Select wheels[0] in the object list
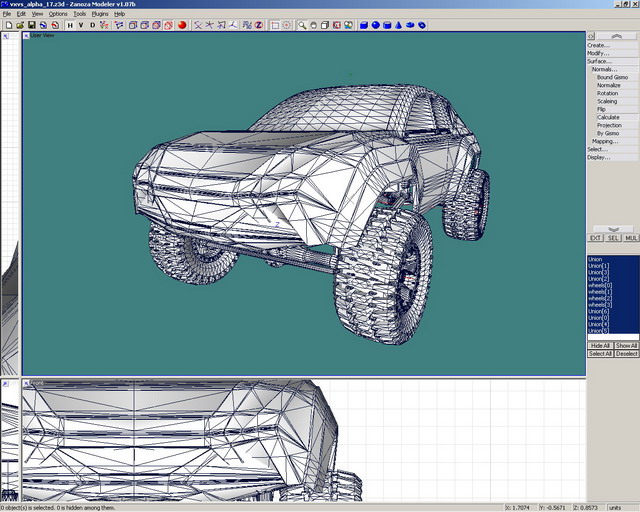Image resolution: width=640 pixels, height=512 pixels. coord(599,285)
